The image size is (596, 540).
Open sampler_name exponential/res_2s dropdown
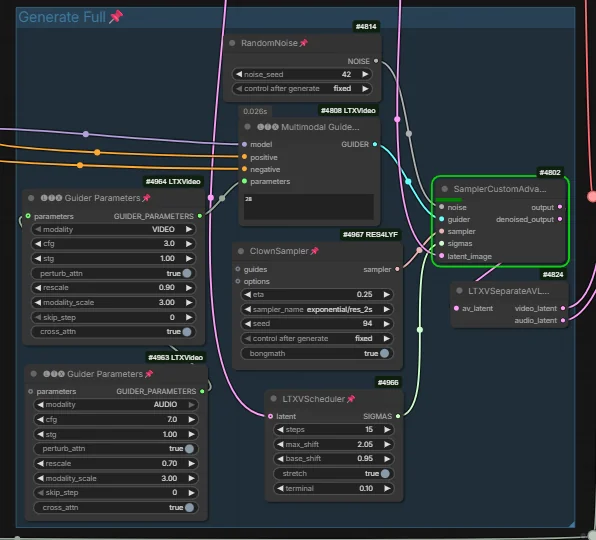click(x=317, y=309)
